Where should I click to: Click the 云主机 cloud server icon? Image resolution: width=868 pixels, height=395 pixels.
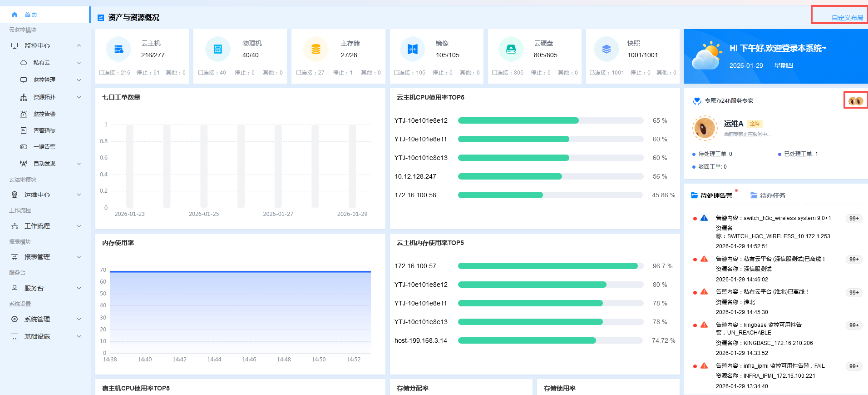tap(118, 49)
